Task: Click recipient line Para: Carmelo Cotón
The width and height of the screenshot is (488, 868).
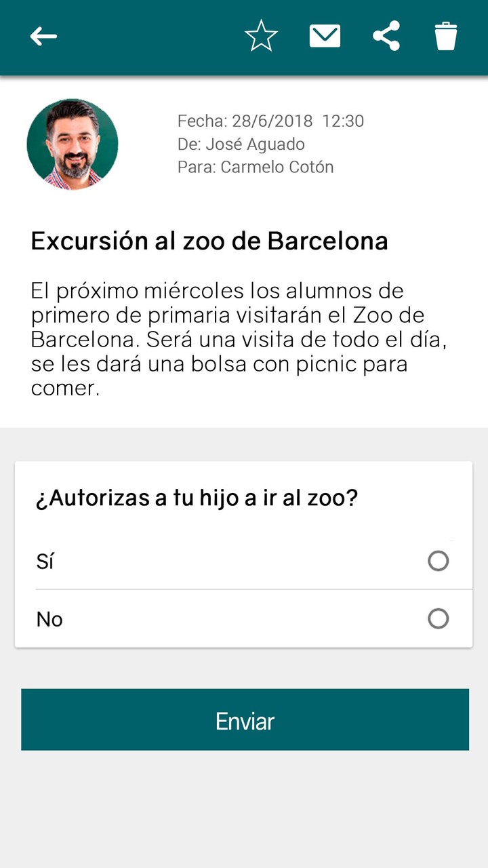Action: click(x=256, y=167)
